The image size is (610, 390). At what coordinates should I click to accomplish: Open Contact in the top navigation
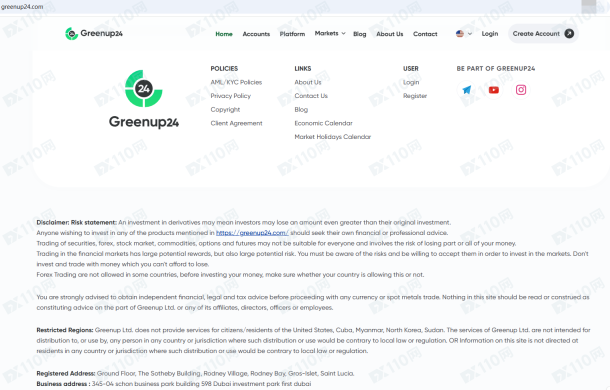(425, 34)
